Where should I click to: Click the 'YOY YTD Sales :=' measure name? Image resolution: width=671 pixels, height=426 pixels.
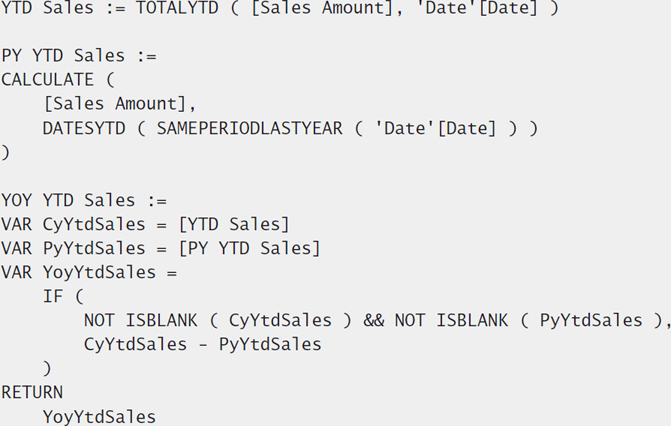coord(84,200)
